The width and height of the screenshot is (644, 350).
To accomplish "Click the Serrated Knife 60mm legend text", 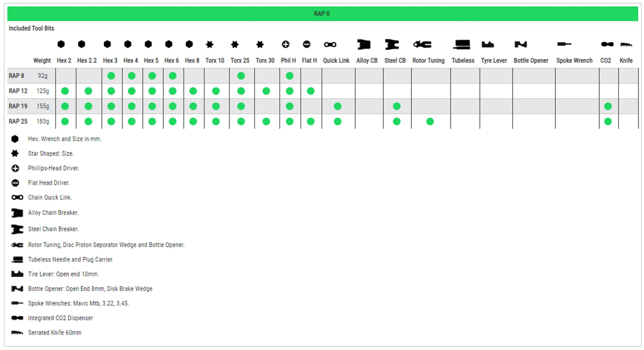I will (x=55, y=333).
